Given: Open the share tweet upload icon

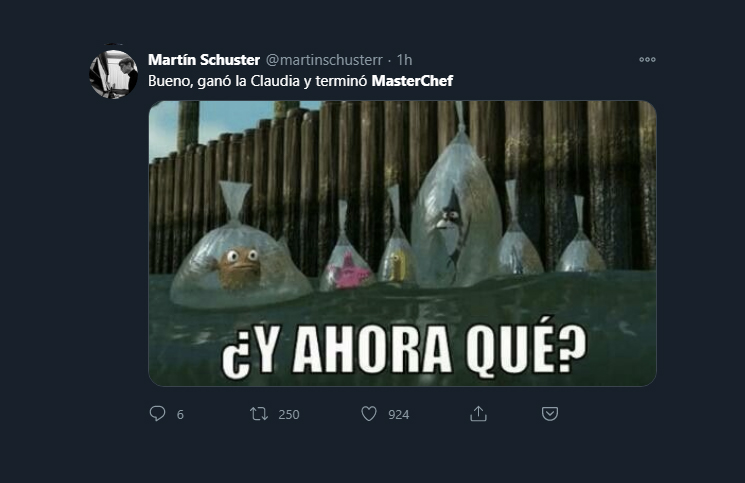Looking at the screenshot, I should (x=478, y=414).
